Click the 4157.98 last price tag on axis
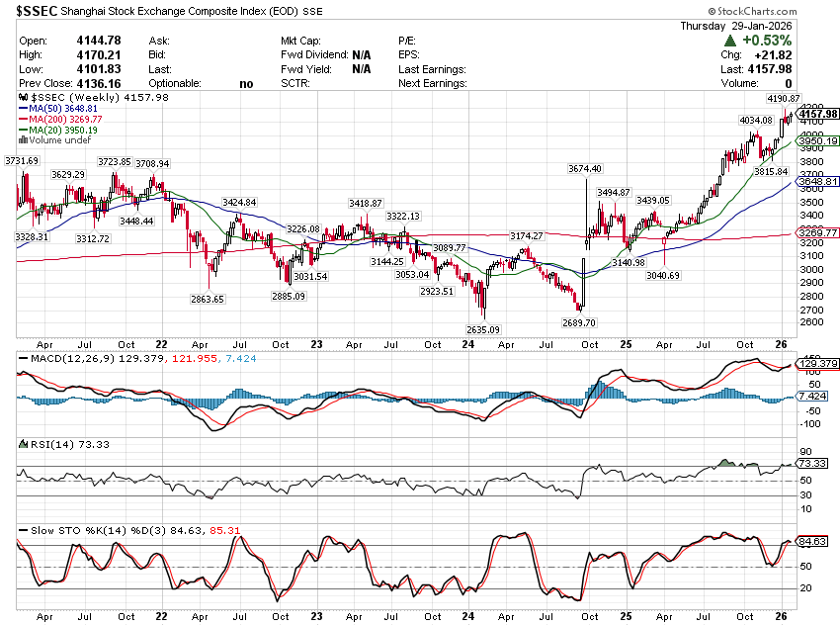 pyautogui.click(x=818, y=114)
